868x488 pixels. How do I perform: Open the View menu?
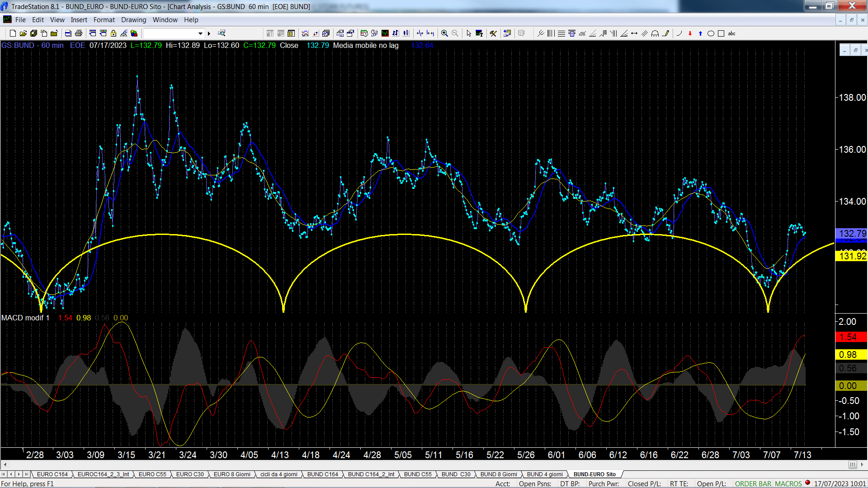click(57, 19)
